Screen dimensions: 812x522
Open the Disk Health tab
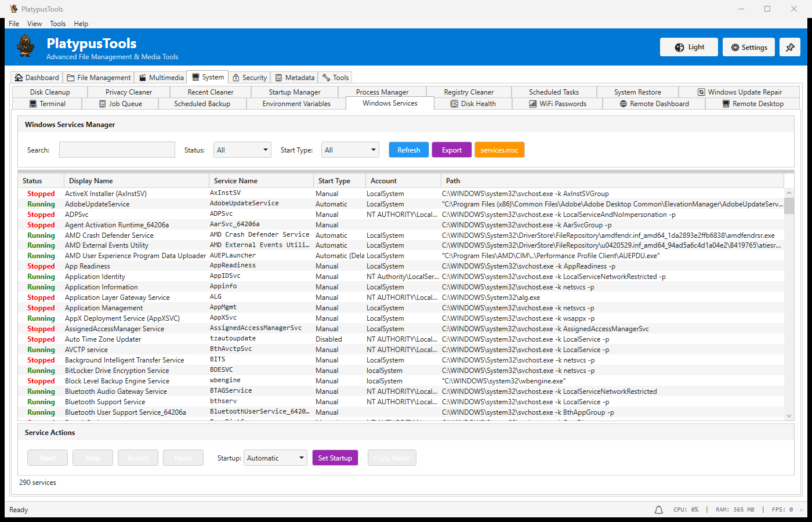(473, 104)
